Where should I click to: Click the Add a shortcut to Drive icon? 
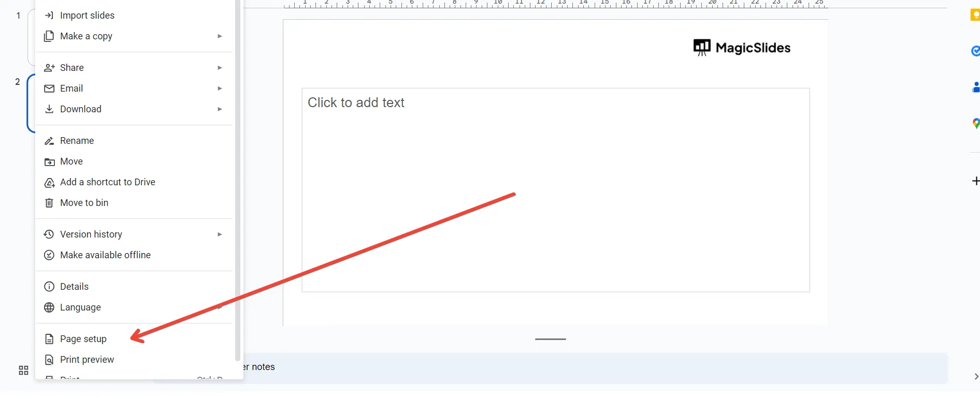(49, 183)
